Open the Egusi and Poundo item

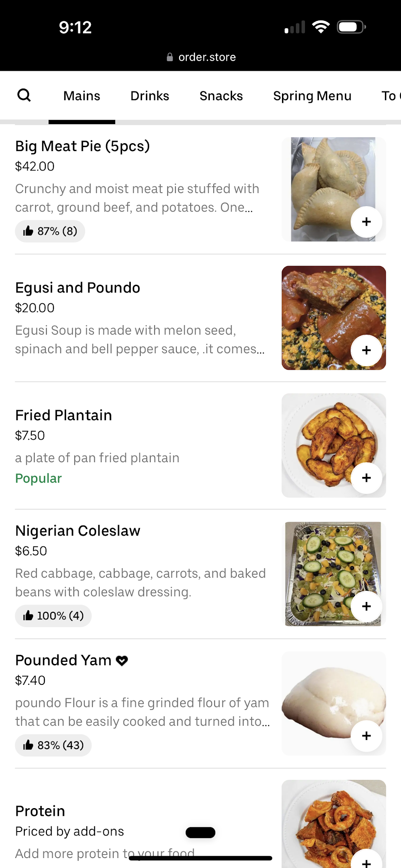click(x=78, y=288)
